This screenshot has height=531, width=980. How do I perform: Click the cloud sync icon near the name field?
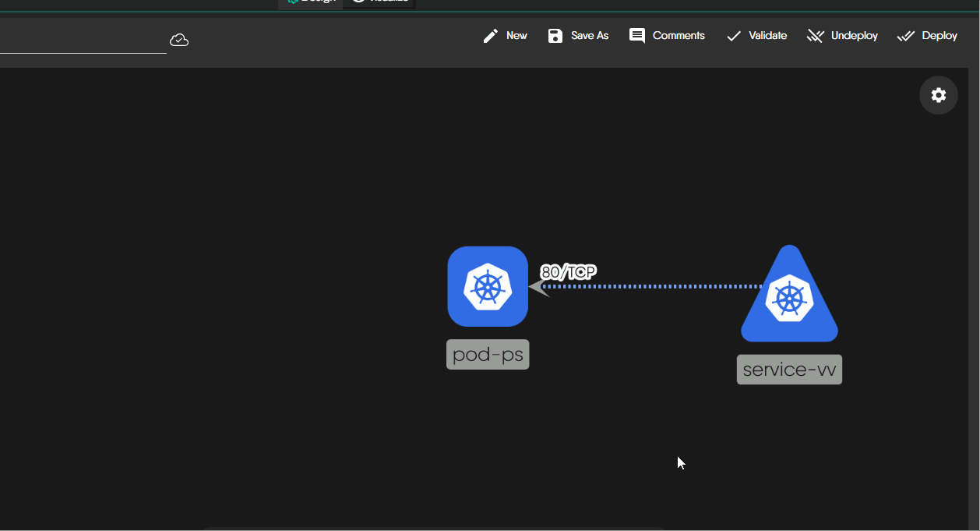[179, 39]
